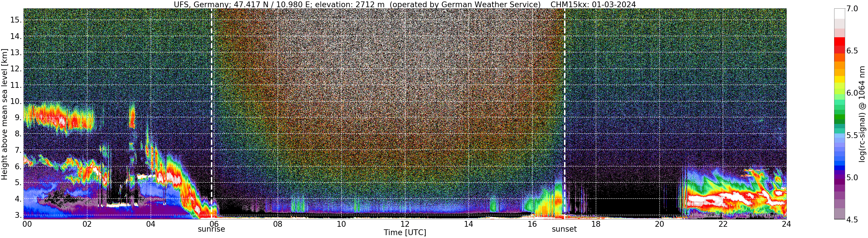Viewport: 868px width, 238px height.
Task: Click the colorbar tick value 5.0
Action: pyautogui.click(x=852, y=177)
